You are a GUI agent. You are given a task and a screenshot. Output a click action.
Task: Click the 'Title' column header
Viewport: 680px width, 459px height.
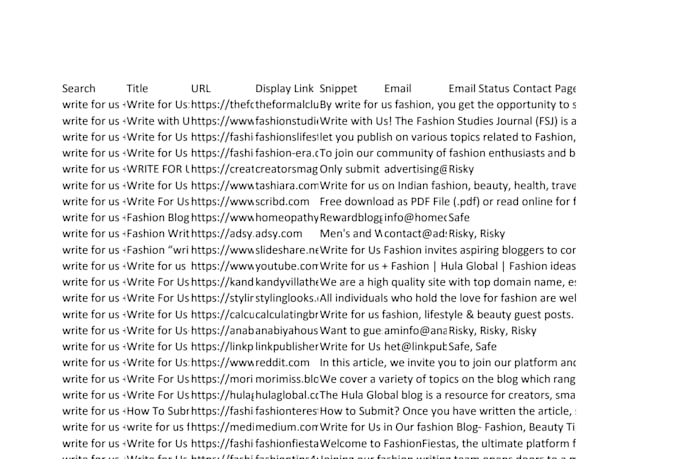pyautogui.click(x=137, y=89)
